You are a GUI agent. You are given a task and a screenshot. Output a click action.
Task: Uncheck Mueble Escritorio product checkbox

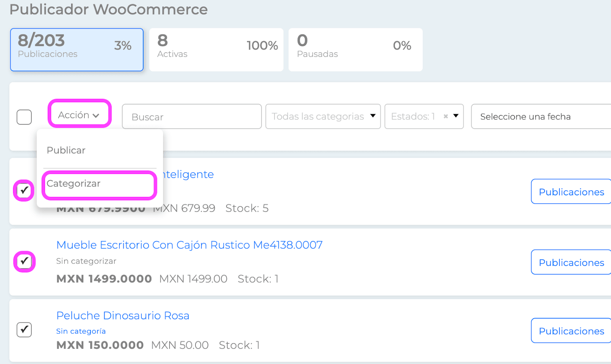(24, 261)
